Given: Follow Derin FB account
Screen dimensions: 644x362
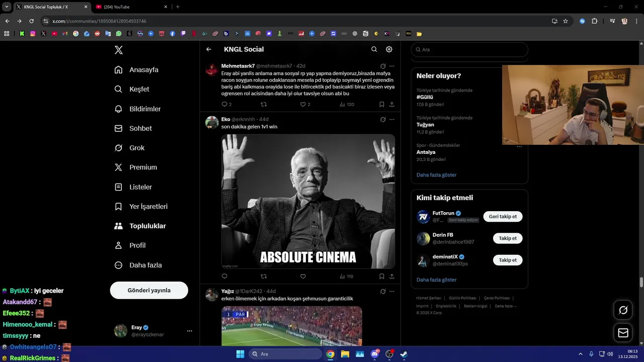Looking at the screenshot, I should 508,238.
